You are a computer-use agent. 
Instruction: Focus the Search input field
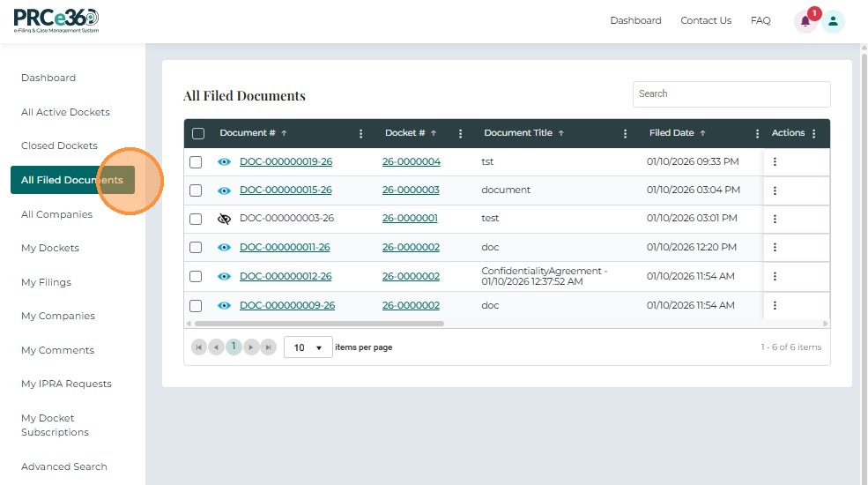click(731, 94)
